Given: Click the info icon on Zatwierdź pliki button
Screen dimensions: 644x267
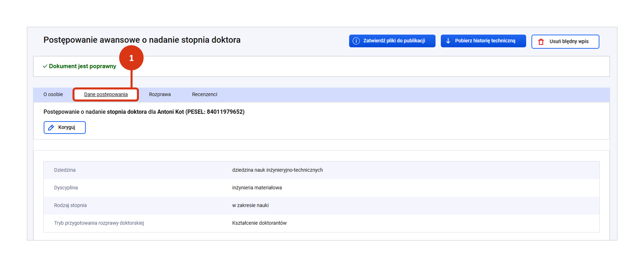Looking at the screenshot, I should [356, 41].
